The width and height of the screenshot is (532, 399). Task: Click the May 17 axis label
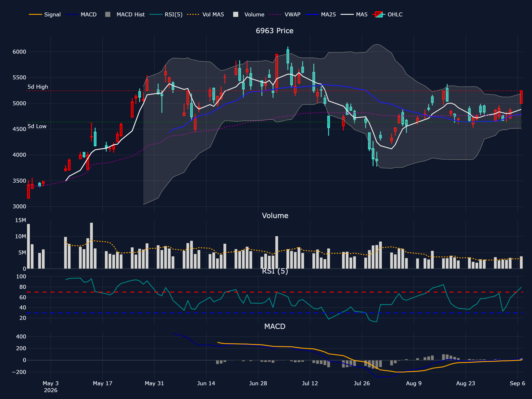(x=102, y=383)
